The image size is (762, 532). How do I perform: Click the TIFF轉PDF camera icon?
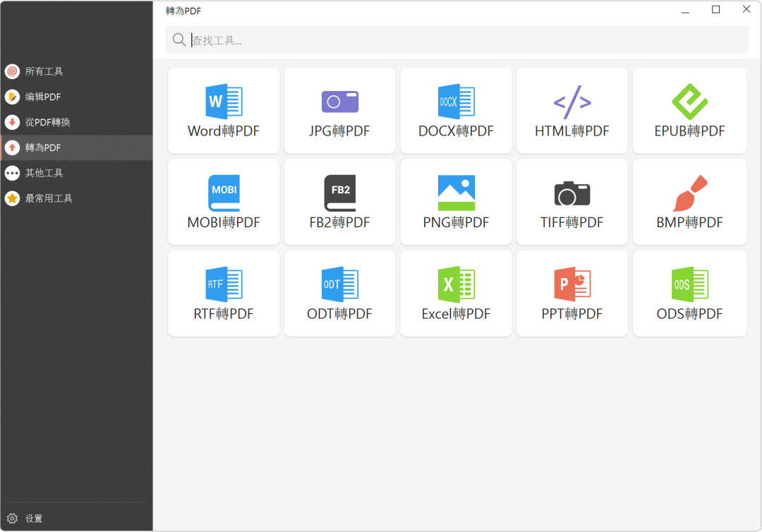[572, 193]
